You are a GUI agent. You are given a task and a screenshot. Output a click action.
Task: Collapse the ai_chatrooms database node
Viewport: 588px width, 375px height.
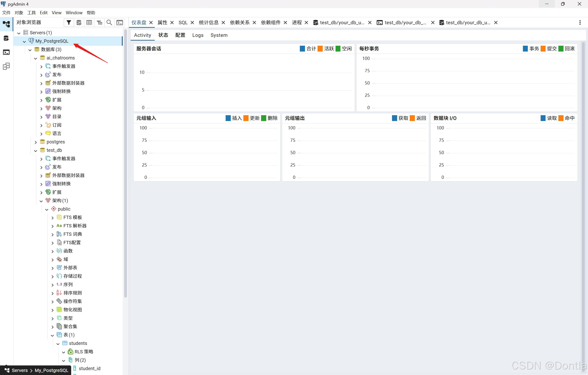(36, 58)
